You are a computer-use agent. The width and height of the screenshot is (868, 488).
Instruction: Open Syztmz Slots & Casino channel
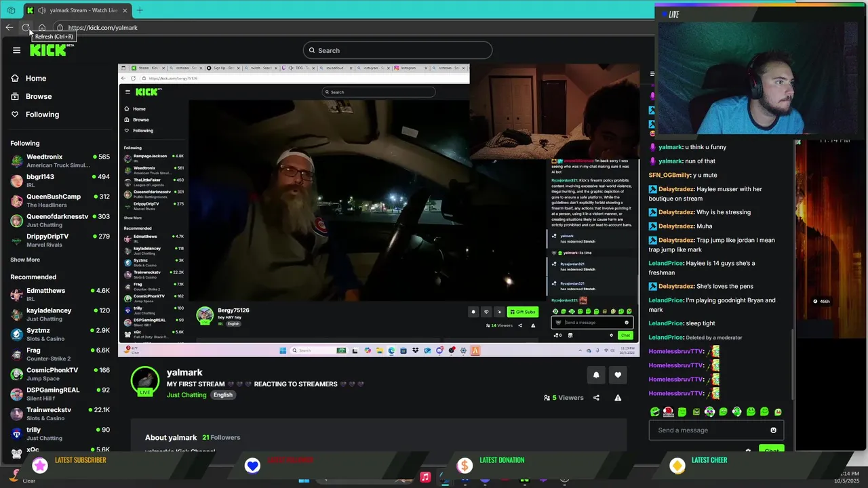60,334
